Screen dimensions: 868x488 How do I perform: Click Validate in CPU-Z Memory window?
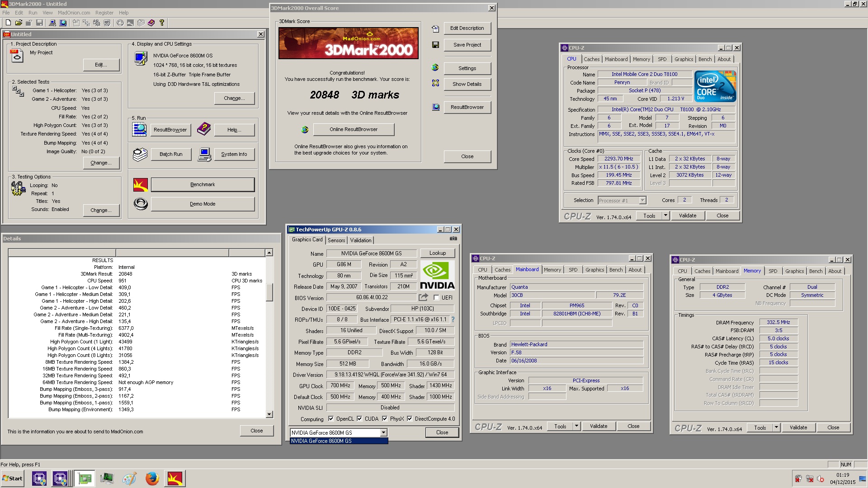click(798, 427)
